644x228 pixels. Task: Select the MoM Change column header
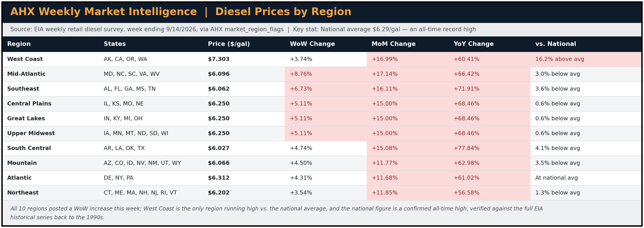393,44
